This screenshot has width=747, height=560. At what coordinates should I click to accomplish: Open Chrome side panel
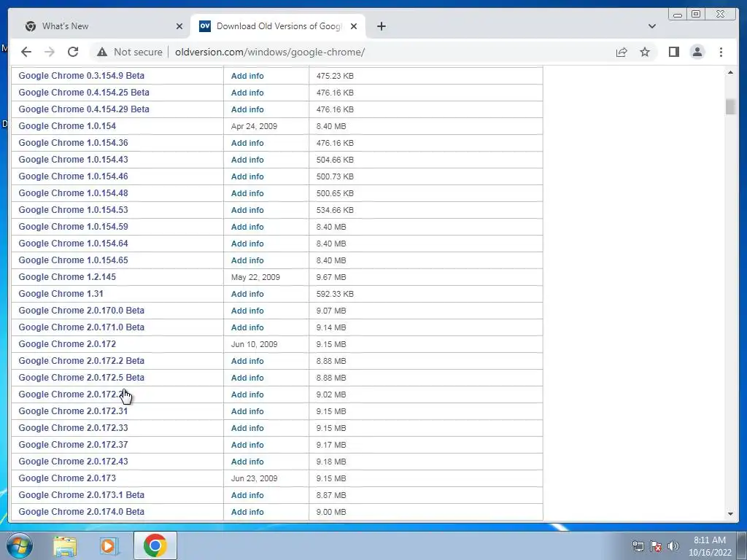673,52
